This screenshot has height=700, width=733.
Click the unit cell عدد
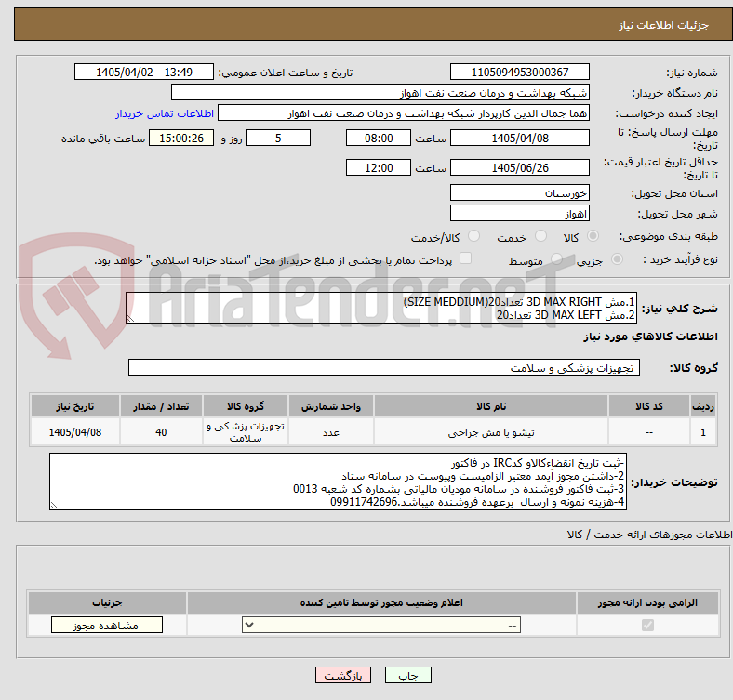(x=331, y=432)
